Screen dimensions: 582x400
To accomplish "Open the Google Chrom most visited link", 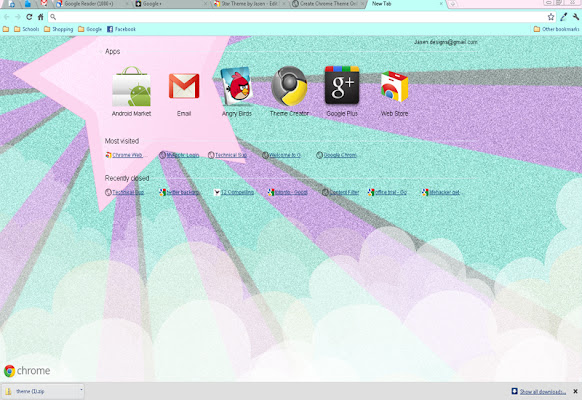I will pos(336,155).
